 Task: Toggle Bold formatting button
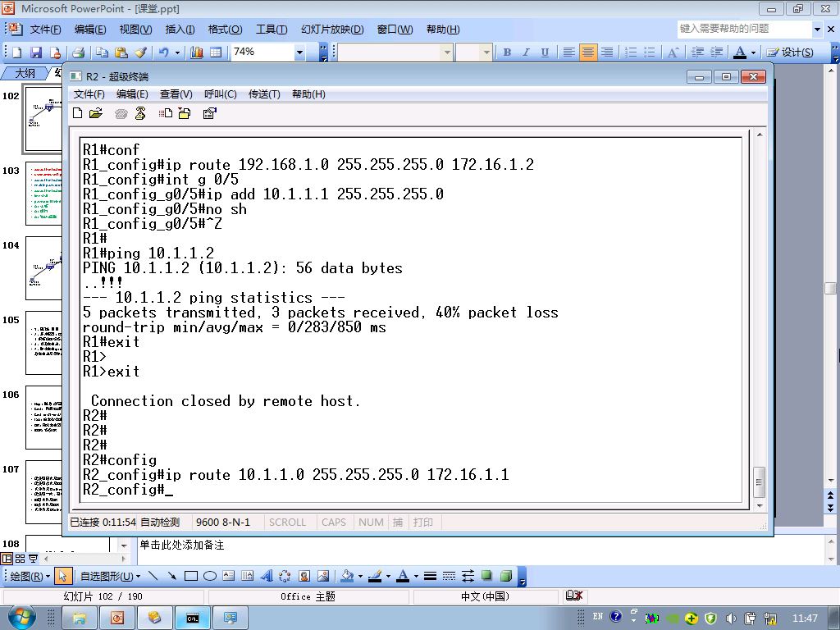[507, 52]
